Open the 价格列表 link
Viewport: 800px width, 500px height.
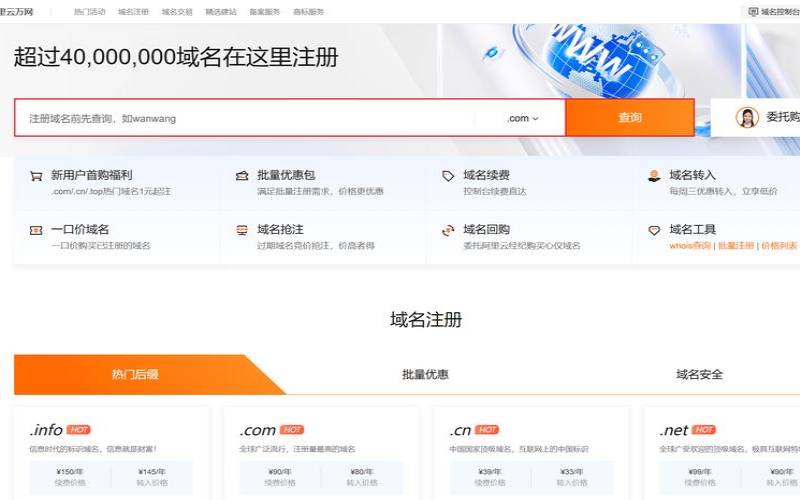tap(779, 245)
